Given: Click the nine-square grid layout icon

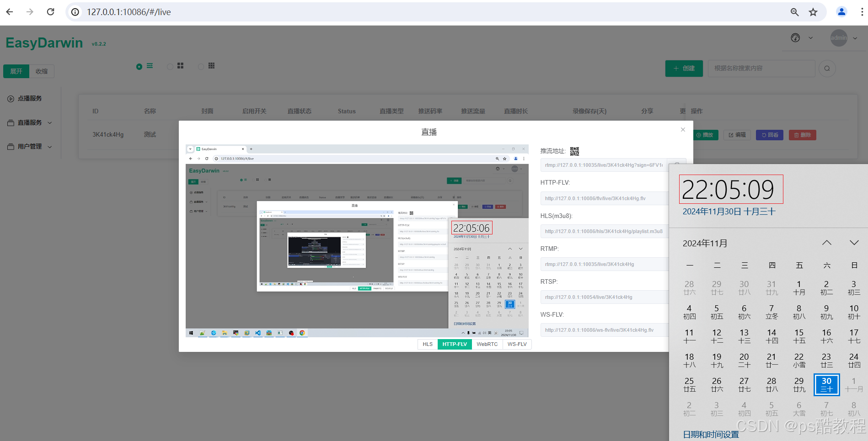Looking at the screenshot, I should (x=211, y=66).
